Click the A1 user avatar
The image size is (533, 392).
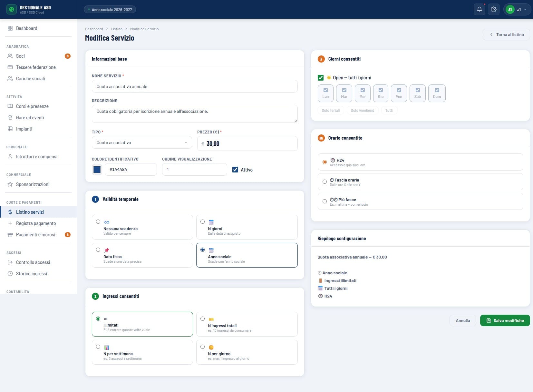(x=510, y=9)
